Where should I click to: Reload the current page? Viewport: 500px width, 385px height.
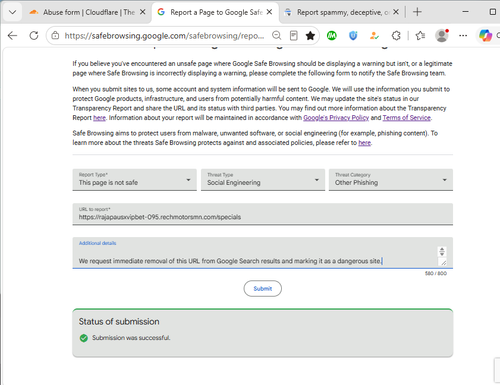(x=34, y=36)
